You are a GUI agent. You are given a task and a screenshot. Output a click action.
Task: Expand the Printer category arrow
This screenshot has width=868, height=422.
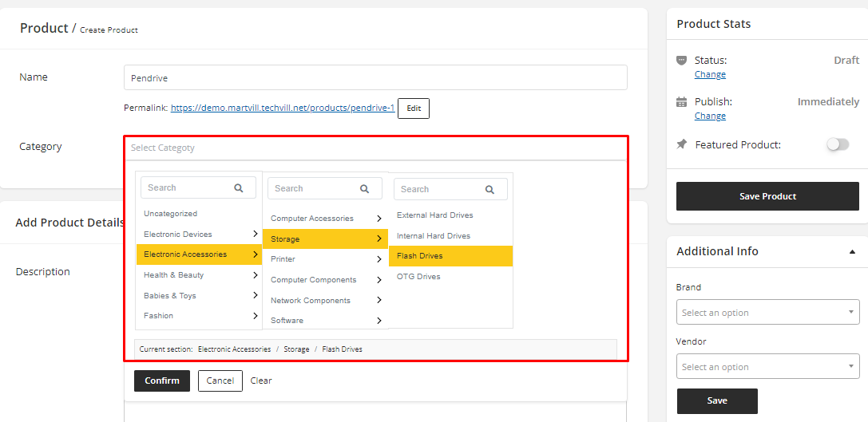coord(379,259)
